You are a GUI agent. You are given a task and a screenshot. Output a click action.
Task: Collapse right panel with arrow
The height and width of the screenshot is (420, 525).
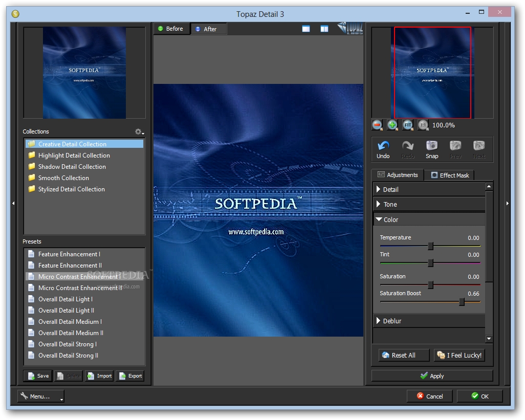pos(508,203)
